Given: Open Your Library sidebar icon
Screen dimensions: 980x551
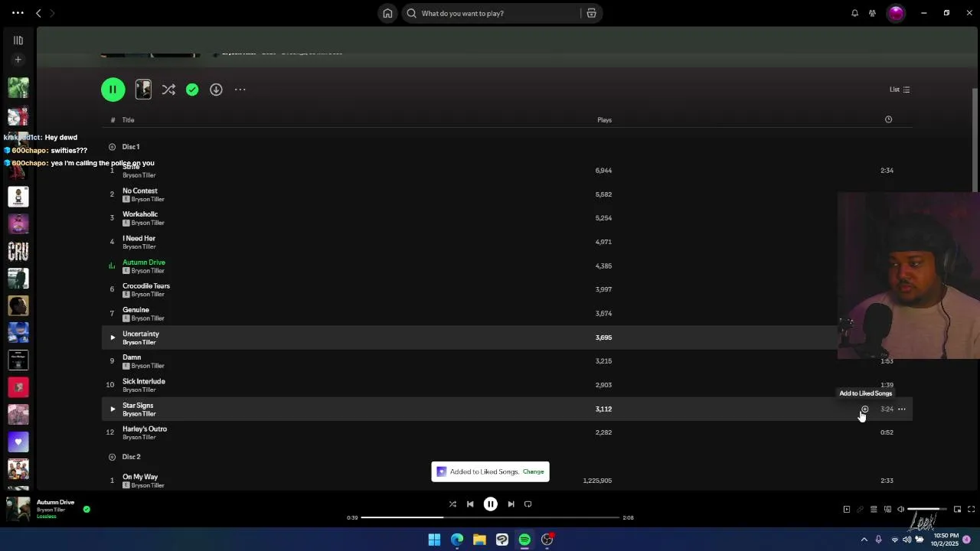Looking at the screenshot, I should [18, 41].
